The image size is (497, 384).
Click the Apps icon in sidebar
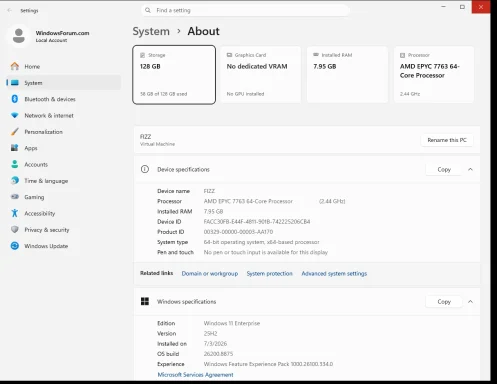15,148
